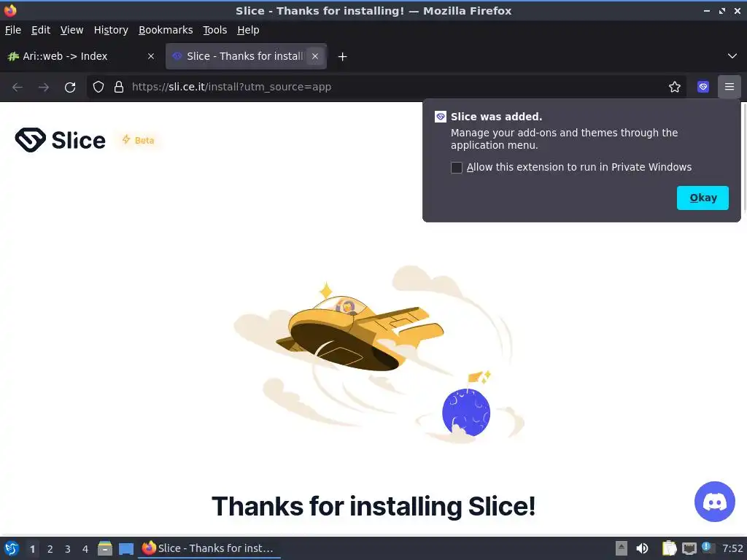Click the show desktop taskbar icon

(x=125, y=549)
